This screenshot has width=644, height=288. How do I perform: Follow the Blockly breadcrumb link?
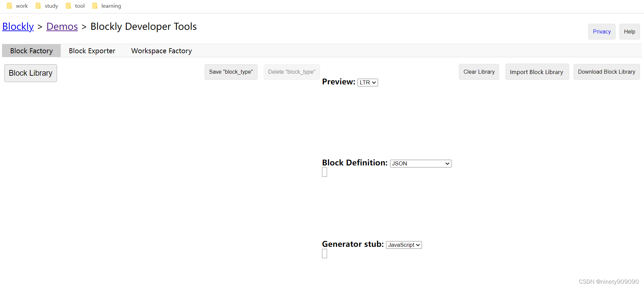click(x=18, y=26)
